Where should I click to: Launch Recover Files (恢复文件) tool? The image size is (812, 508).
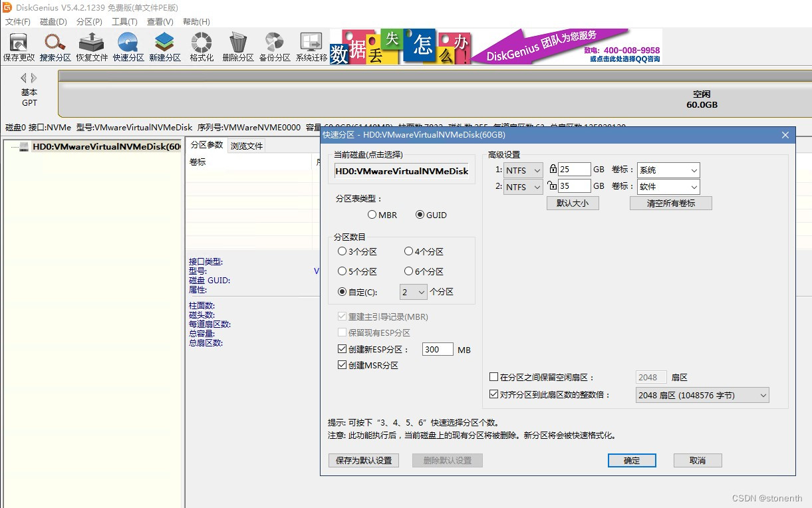pos(92,47)
